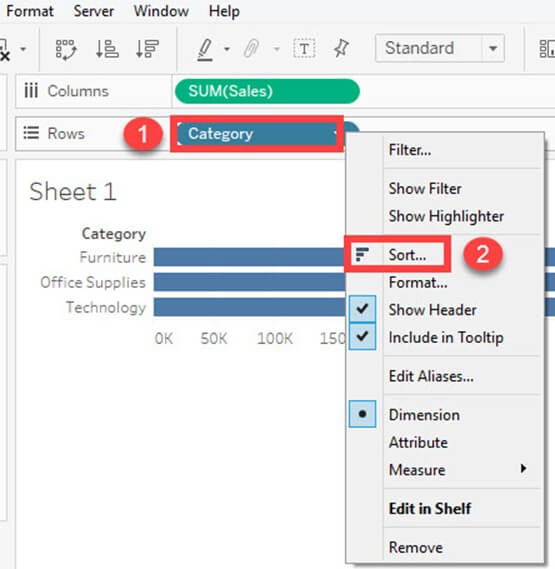Click the Swap Rows and Columns icon
The image size is (555, 569).
click(66, 49)
